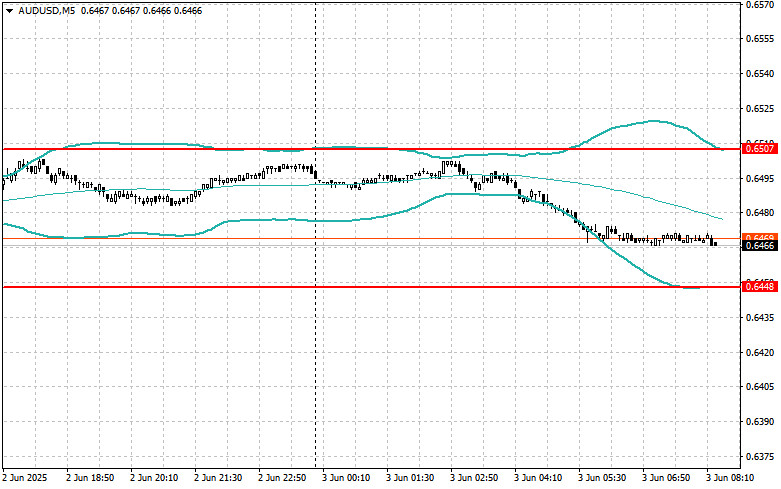Click the 2 Jun 20:10 time label

click(154, 478)
